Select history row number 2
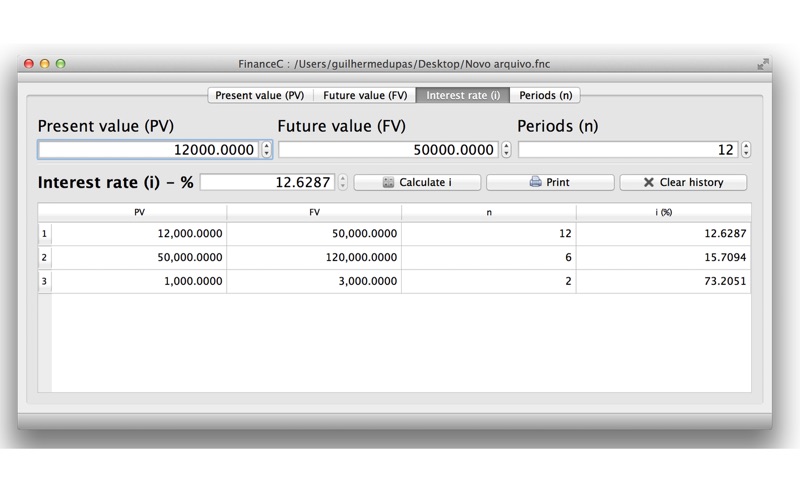This screenshot has width=800, height=500. [x=45, y=258]
